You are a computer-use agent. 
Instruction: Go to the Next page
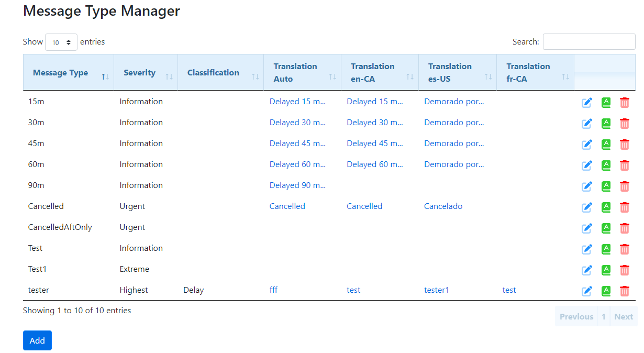(x=623, y=316)
